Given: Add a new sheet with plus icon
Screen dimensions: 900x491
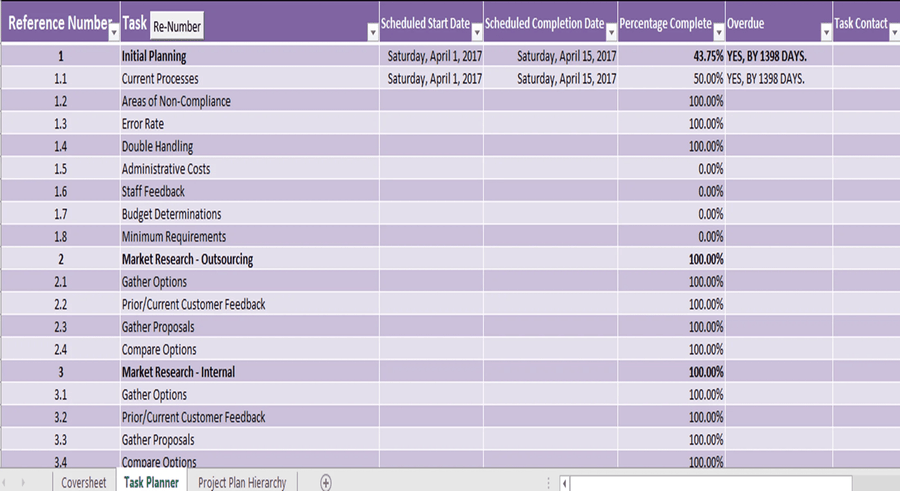Looking at the screenshot, I should 325,482.
